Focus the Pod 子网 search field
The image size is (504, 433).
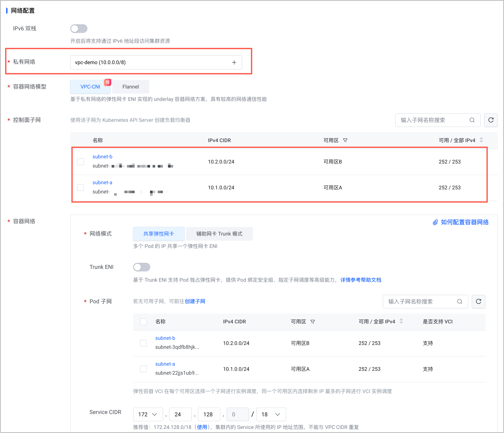point(425,302)
